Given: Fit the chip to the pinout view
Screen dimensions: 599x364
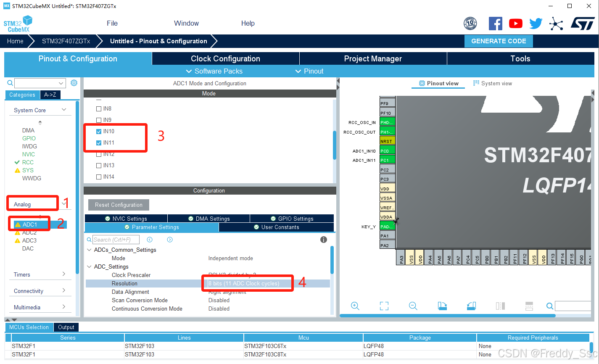Looking at the screenshot, I should pyautogui.click(x=384, y=306).
